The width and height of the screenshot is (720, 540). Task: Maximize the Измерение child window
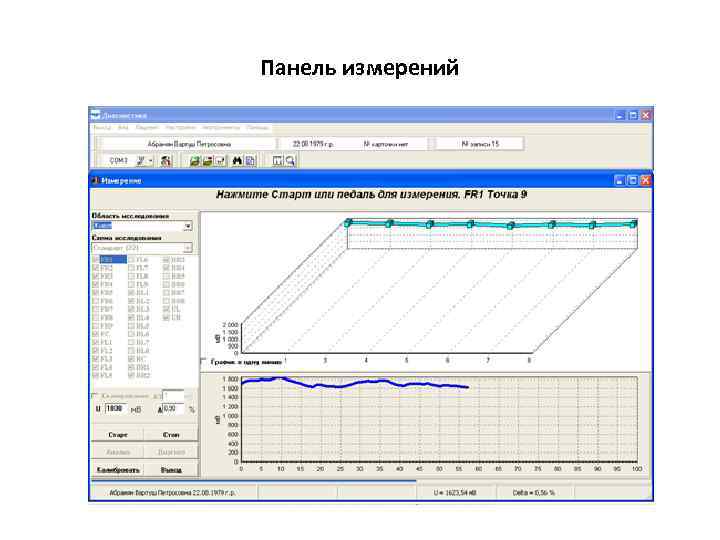point(632,180)
